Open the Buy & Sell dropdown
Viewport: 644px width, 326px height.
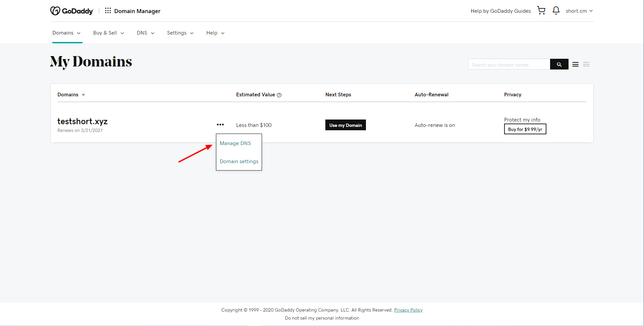109,33
